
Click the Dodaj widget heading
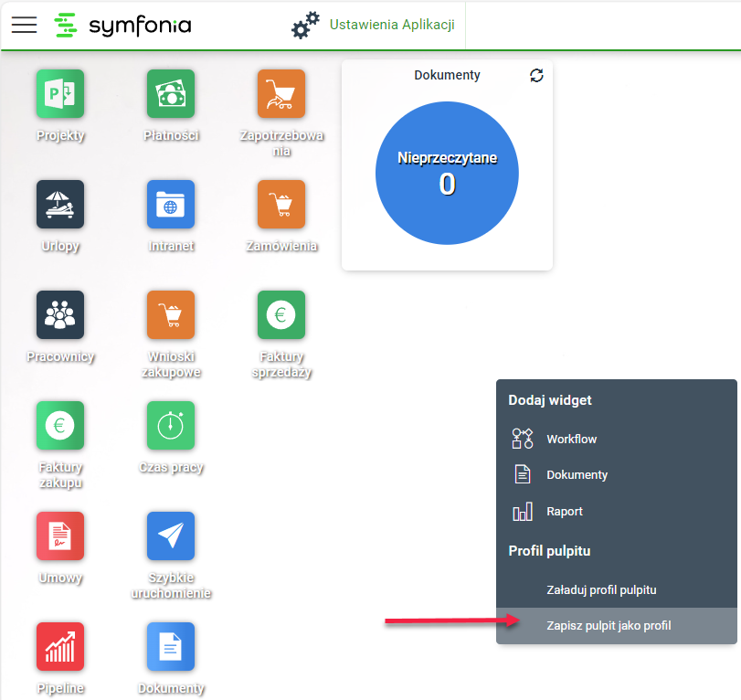click(550, 400)
